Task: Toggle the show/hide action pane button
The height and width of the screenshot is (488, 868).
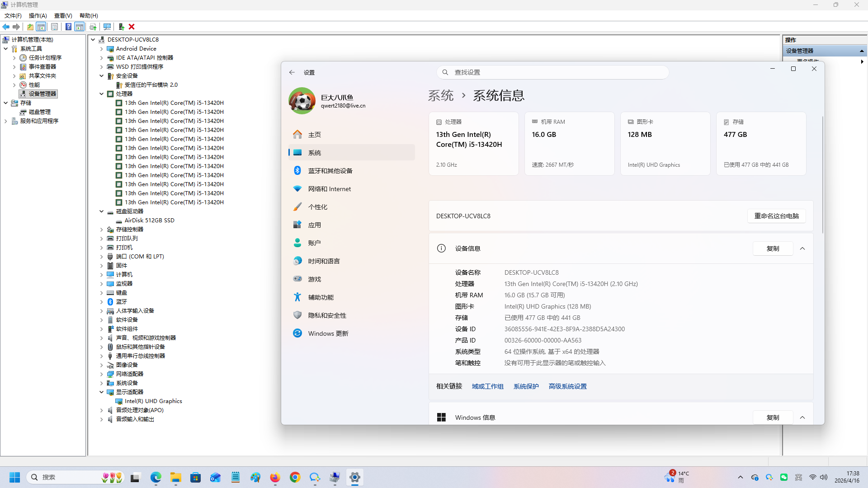Action: 80,27
